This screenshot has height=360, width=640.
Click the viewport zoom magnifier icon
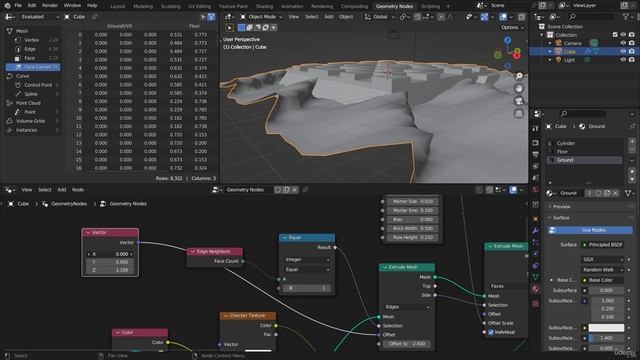pyautogui.click(x=519, y=76)
